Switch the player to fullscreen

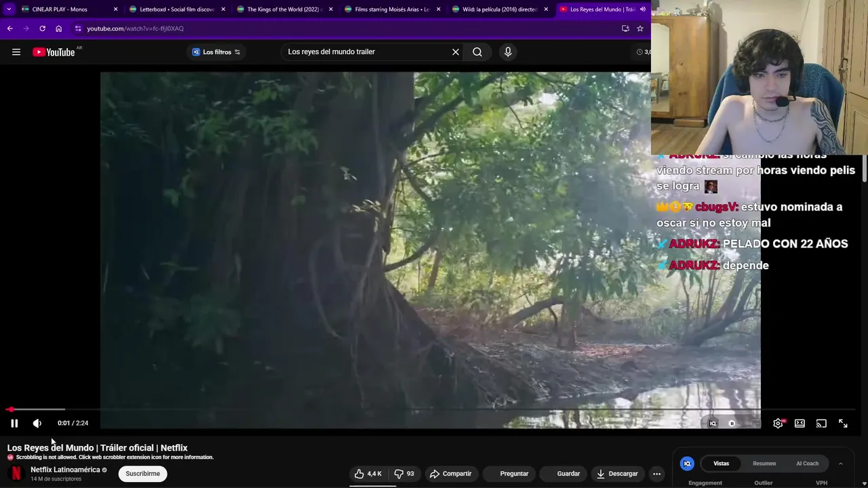843,424
